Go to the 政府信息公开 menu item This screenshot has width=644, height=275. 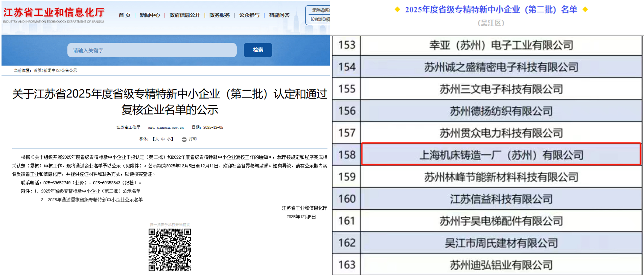[x=185, y=15]
